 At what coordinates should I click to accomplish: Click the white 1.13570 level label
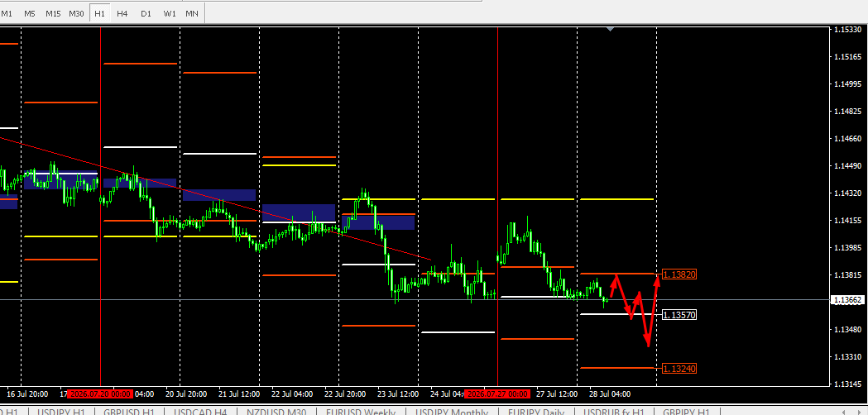click(x=679, y=315)
